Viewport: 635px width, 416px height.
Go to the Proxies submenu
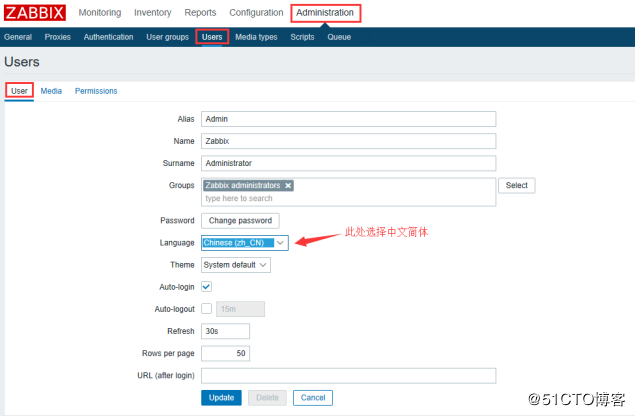pos(58,37)
